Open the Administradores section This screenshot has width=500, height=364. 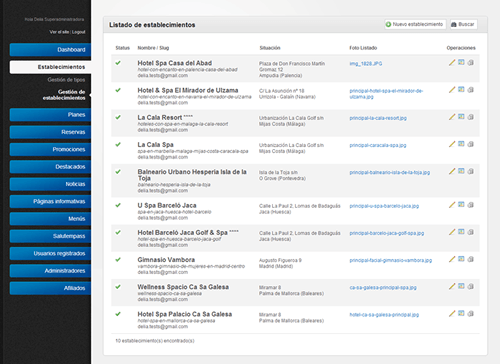[x=50, y=271]
